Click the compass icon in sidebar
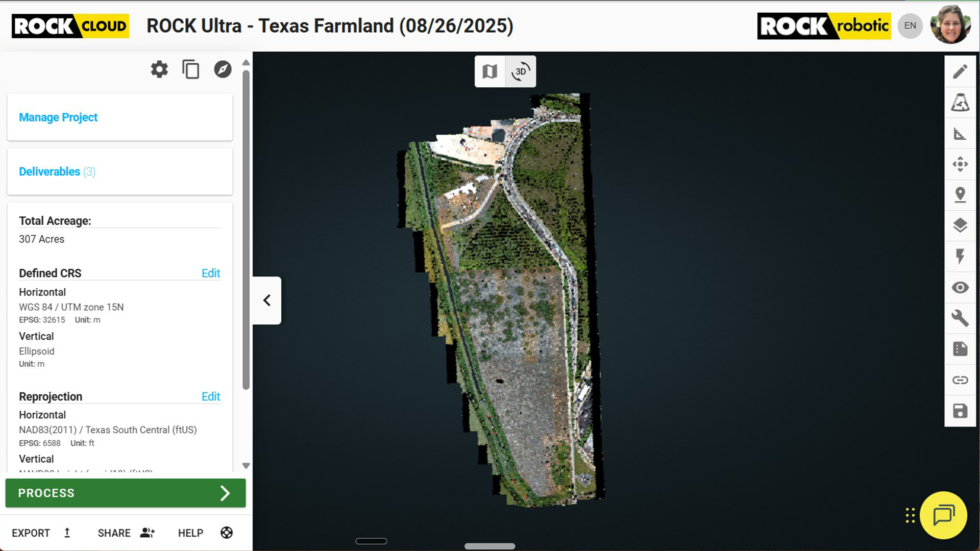980x551 pixels. 223,69
